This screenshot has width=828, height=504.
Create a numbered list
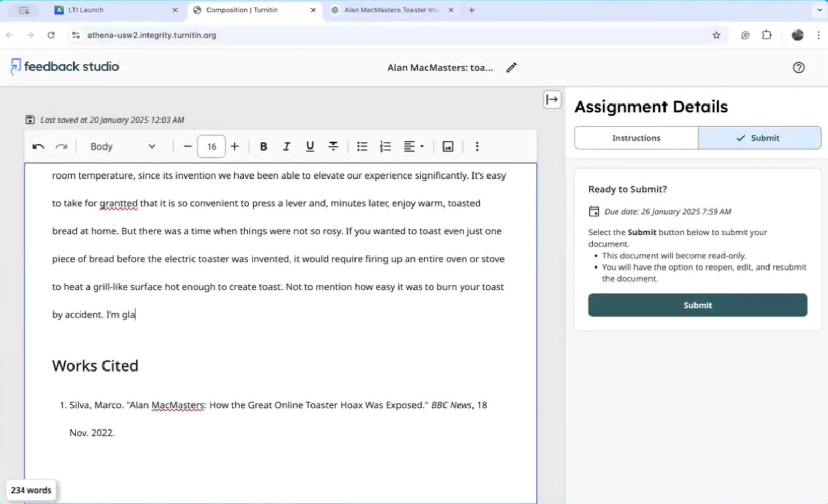pos(385,146)
